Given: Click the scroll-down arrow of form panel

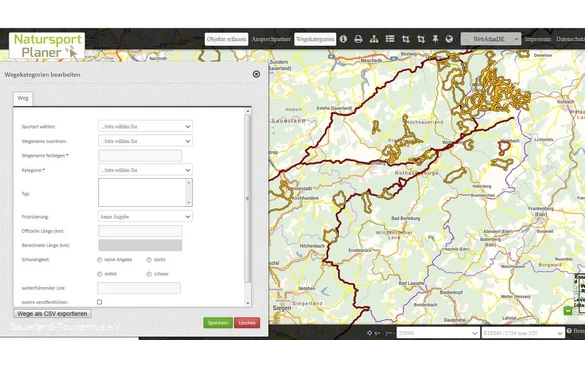Looking at the screenshot, I should coord(248,303).
